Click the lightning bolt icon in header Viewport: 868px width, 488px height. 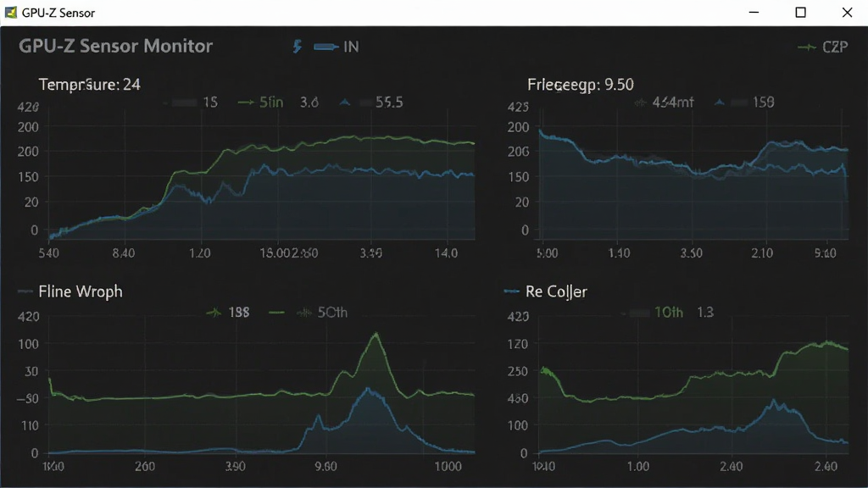pos(298,47)
